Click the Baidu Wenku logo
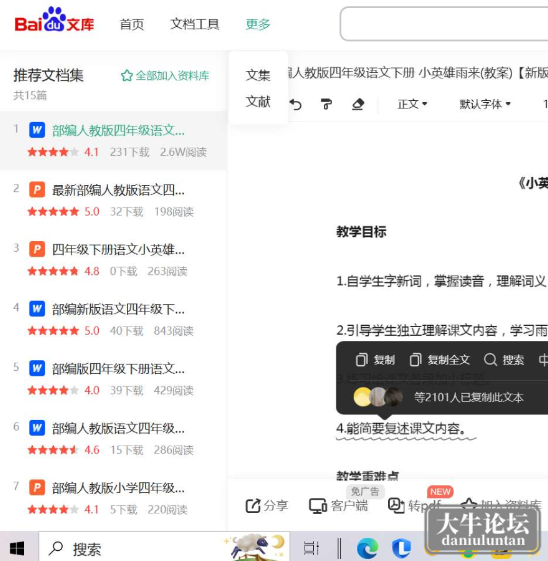This screenshot has width=548, height=561. 54,20
